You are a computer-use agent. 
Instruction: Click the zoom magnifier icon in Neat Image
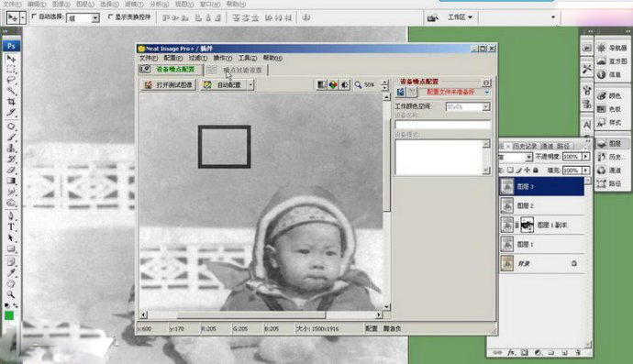tap(358, 84)
